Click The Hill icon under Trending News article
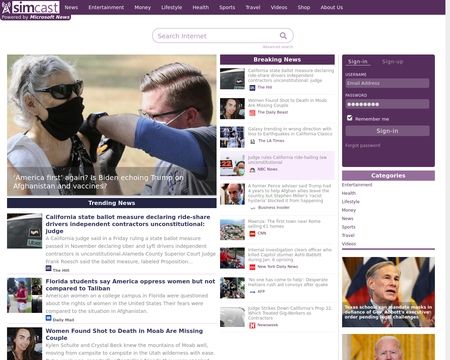450x360 pixels. pyautogui.click(x=49, y=268)
